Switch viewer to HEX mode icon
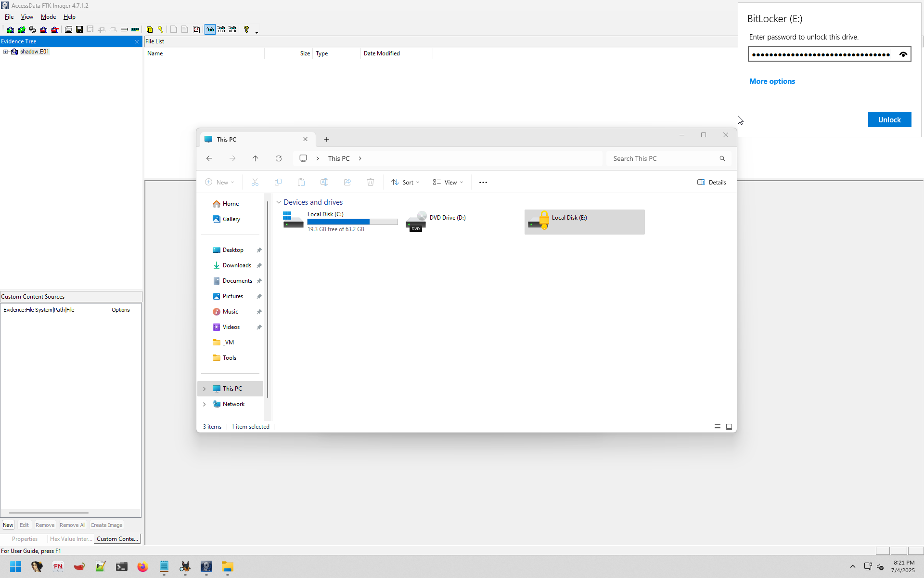The width and height of the screenshot is (924, 578). (232, 30)
